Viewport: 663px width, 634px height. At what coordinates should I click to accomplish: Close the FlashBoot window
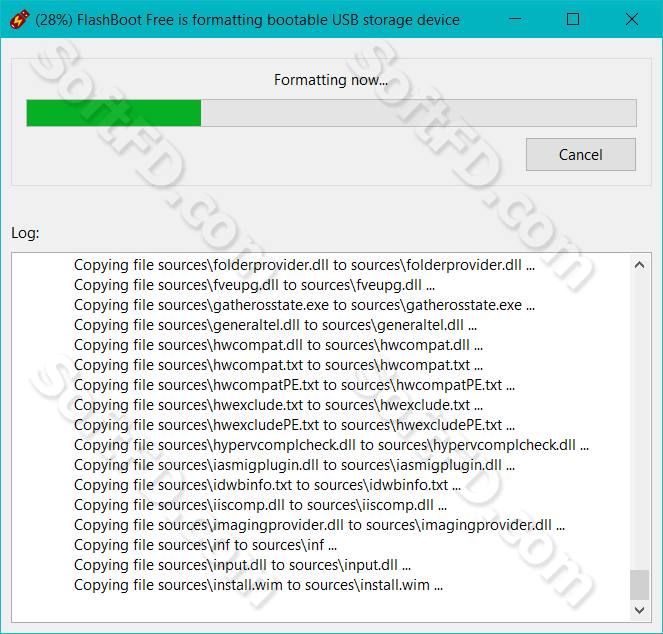pos(632,19)
